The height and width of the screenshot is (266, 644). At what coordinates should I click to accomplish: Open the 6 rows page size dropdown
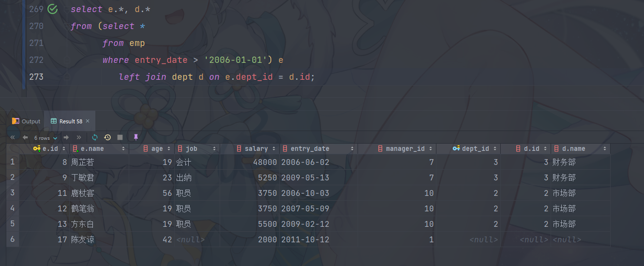coord(45,138)
